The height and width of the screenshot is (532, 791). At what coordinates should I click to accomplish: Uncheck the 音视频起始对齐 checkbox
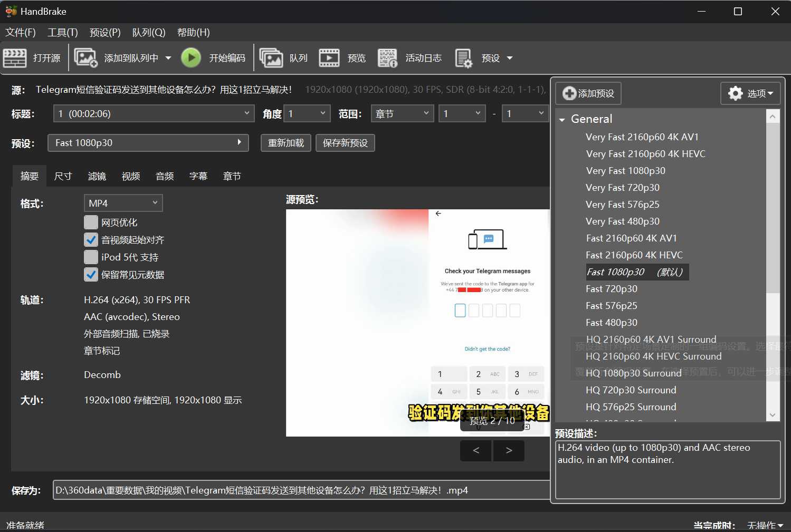coord(91,240)
